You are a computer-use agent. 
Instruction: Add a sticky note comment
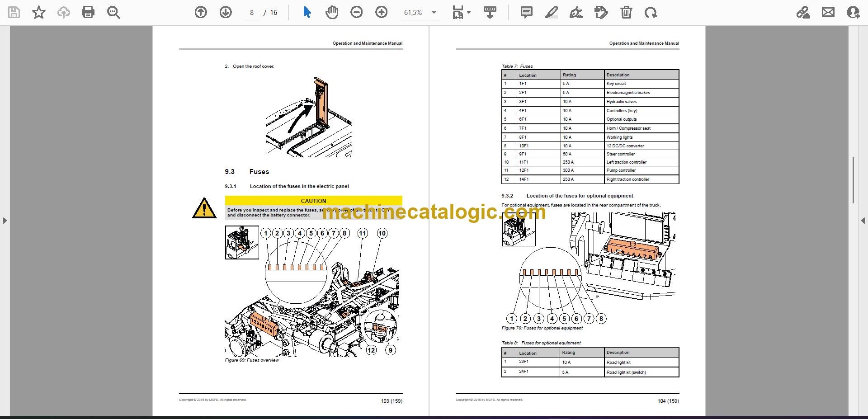coord(527,13)
